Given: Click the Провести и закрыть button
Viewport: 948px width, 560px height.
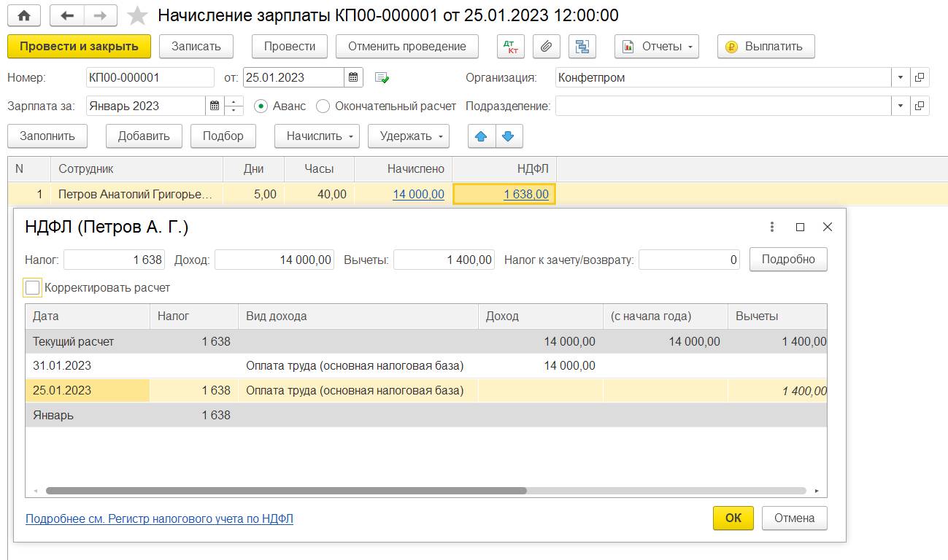Looking at the screenshot, I should [x=79, y=47].
